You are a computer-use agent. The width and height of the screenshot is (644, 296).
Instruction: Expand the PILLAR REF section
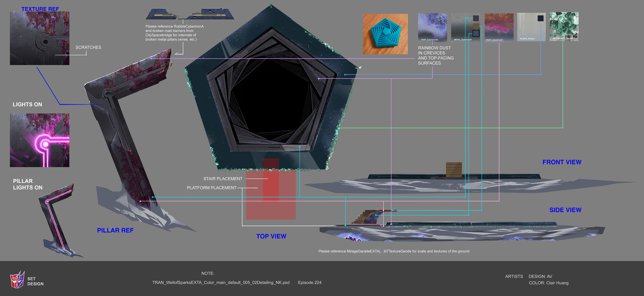(115, 230)
